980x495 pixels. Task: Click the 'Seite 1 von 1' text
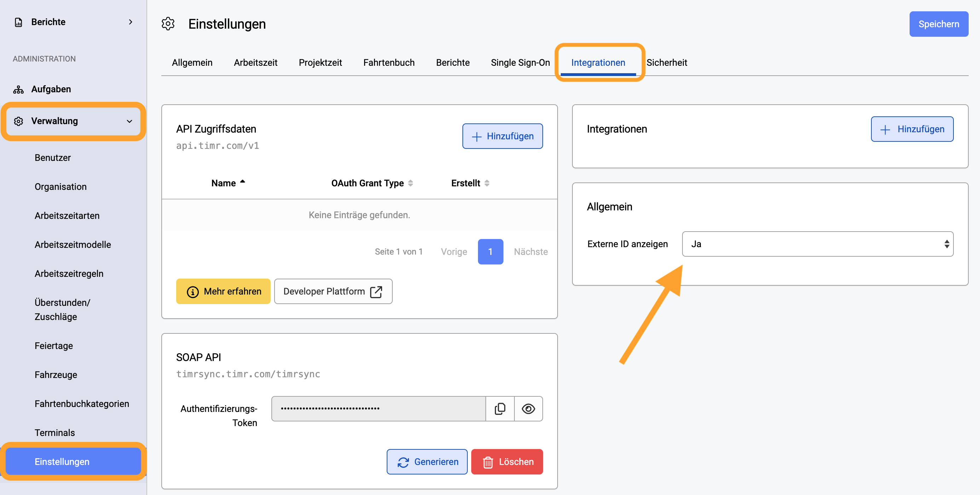coord(399,252)
